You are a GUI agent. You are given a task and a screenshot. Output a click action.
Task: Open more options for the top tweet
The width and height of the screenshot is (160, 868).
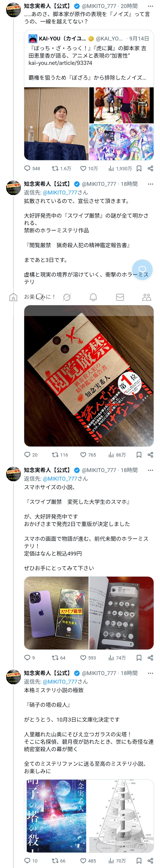[x=151, y=6]
